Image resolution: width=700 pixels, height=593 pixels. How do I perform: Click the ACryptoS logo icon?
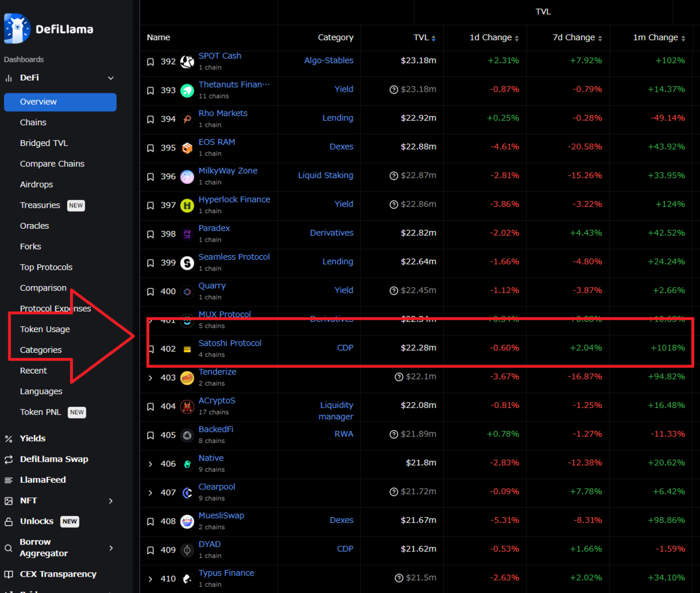pos(187,406)
